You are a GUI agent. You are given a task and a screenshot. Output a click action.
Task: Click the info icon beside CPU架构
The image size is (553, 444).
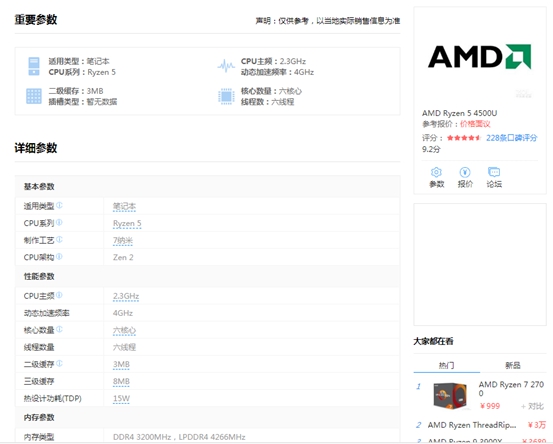[59, 256]
